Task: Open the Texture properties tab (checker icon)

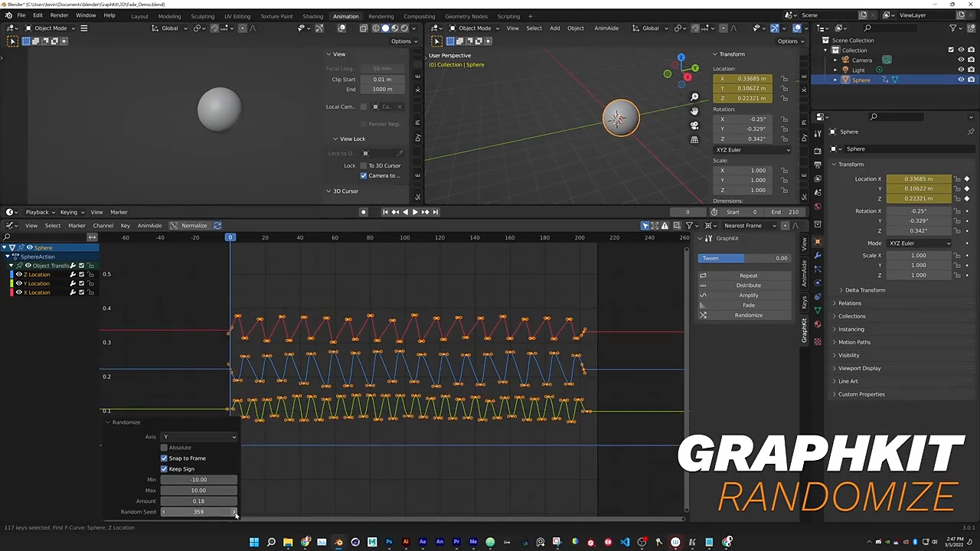Action: 818,341
